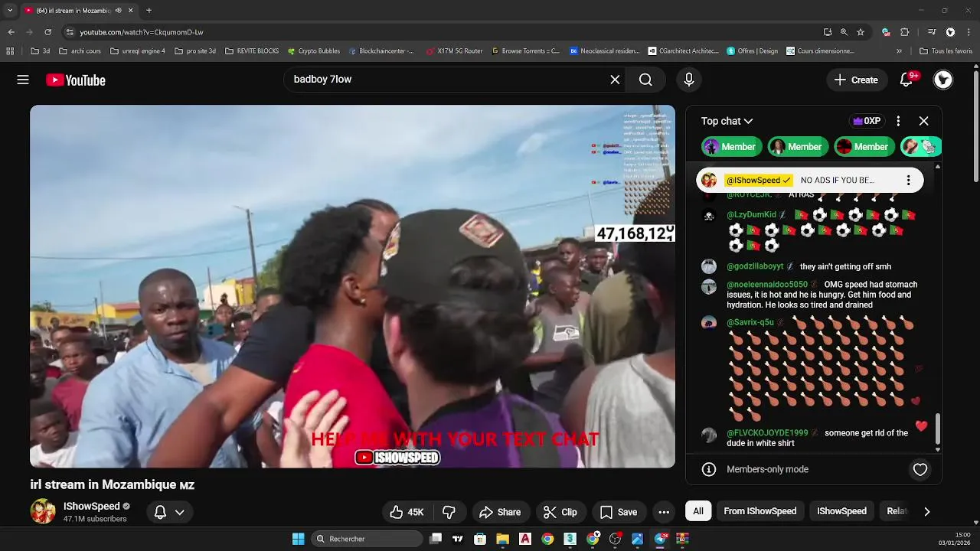
Task: Open IShowSpeed channel avatar
Action: 43,511
